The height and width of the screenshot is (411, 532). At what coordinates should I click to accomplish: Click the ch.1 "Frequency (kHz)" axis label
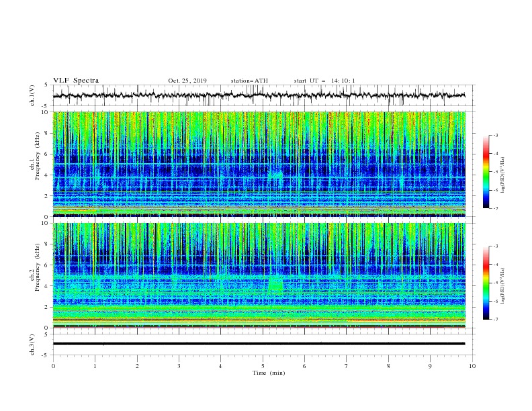pyautogui.click(x=38, y=156)
